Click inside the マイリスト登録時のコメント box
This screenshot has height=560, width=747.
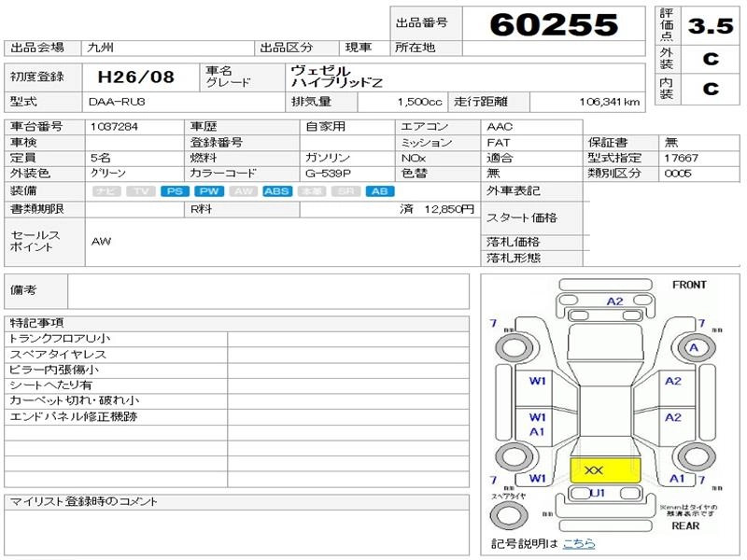point(237,532)
